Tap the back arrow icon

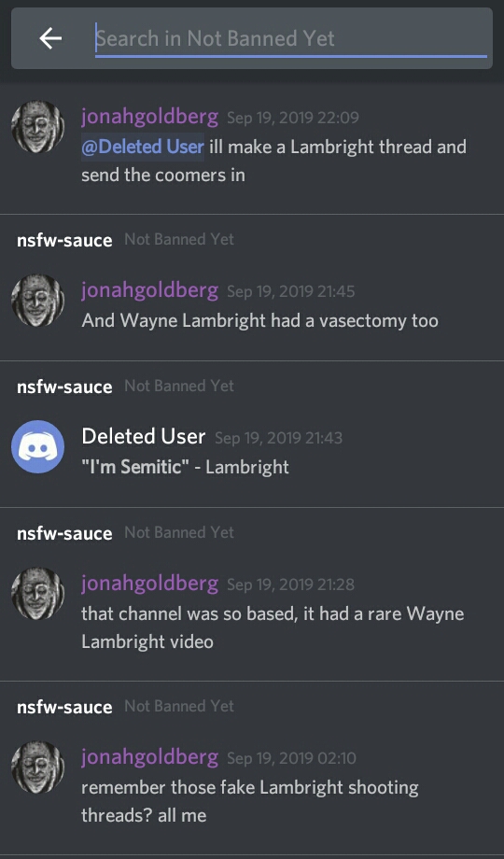tap(50, 38)
